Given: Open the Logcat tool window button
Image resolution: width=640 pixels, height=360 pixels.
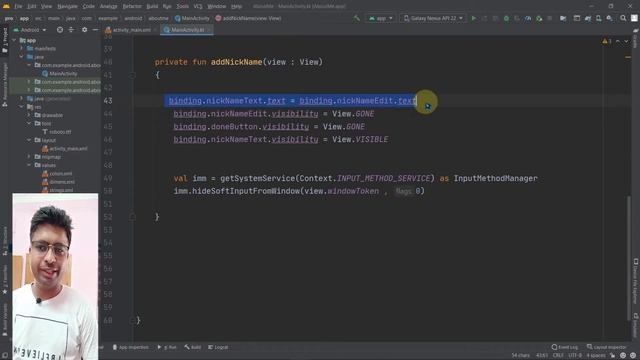Looking at the screenshot, I should click(x=218, y=347).
